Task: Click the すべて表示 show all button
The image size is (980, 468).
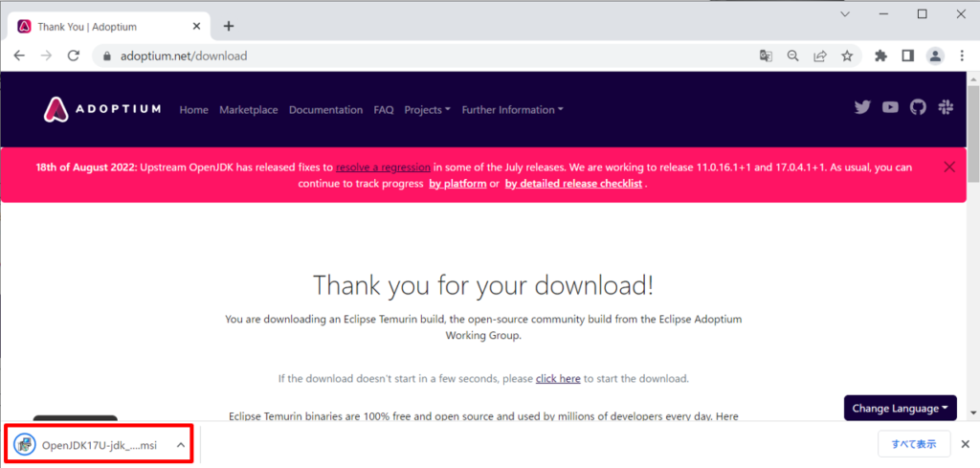Action: click(x=914, y=444)
